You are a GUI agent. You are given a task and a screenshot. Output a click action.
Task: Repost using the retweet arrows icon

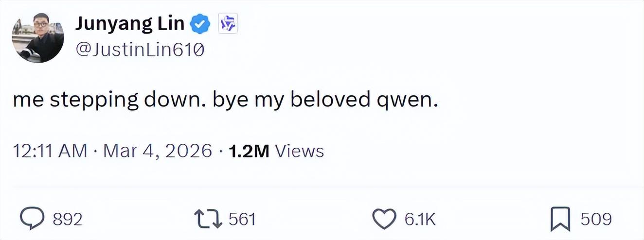[x=208, y=220]
